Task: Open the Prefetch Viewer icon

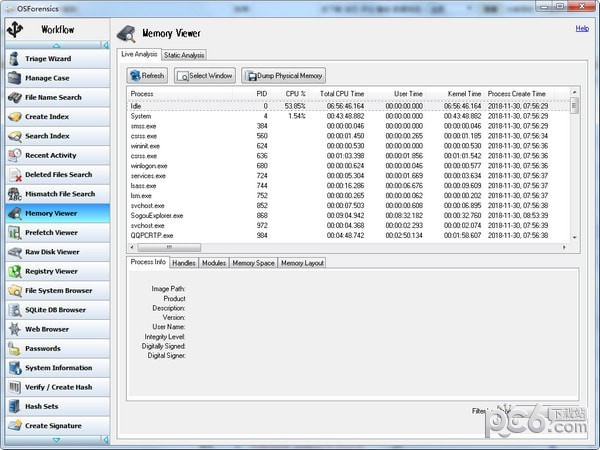Action: tap(15, 233)
